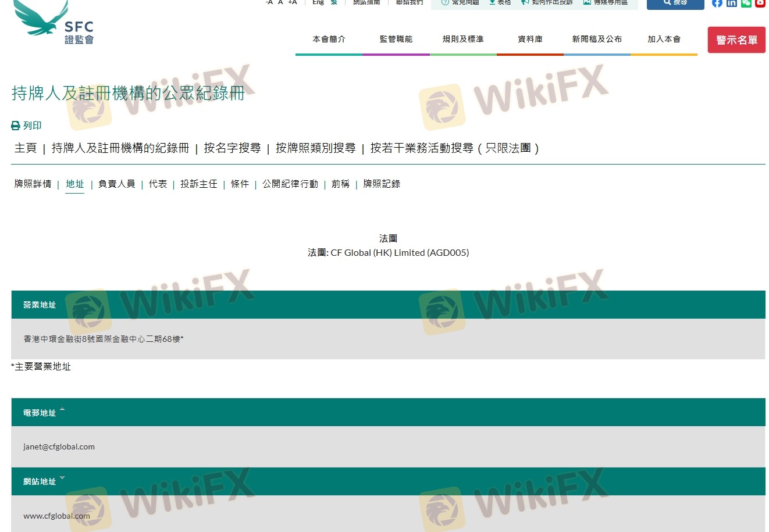Click the printer icon beside 列印
The height and width of the screenshot is (532, 769).
point(16,126)
